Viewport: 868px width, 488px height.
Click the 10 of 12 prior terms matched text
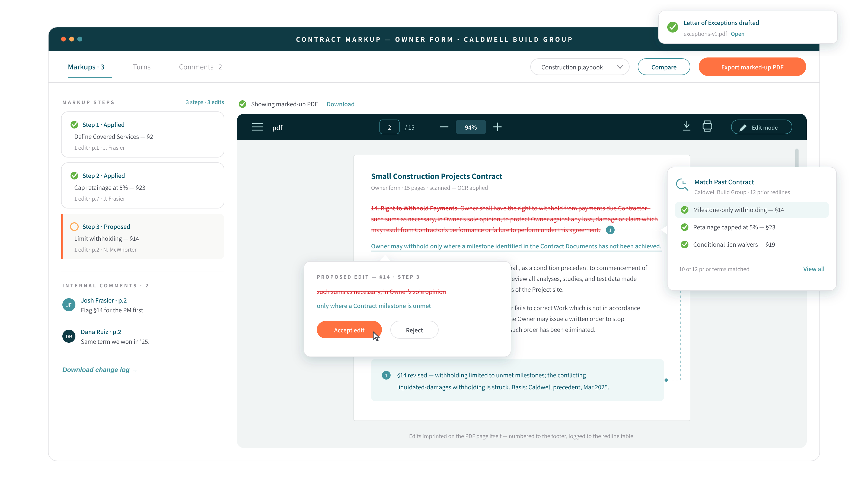tap(714, 269)
